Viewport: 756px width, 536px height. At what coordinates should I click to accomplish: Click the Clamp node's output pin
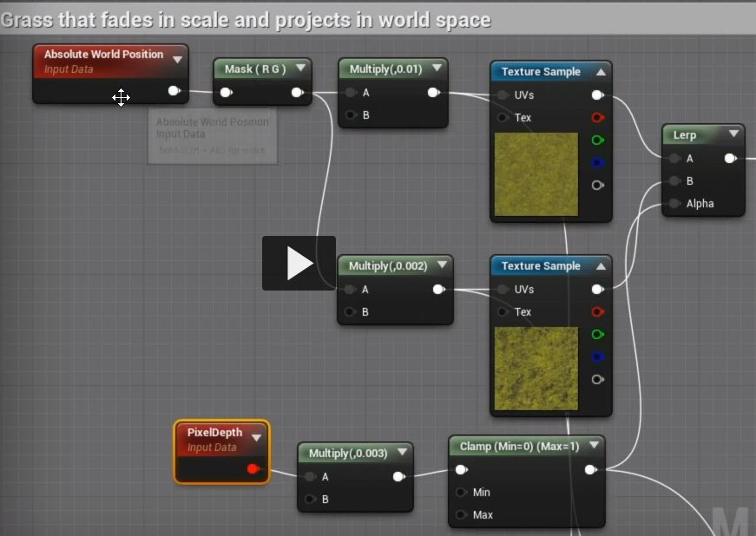point(590,469)
